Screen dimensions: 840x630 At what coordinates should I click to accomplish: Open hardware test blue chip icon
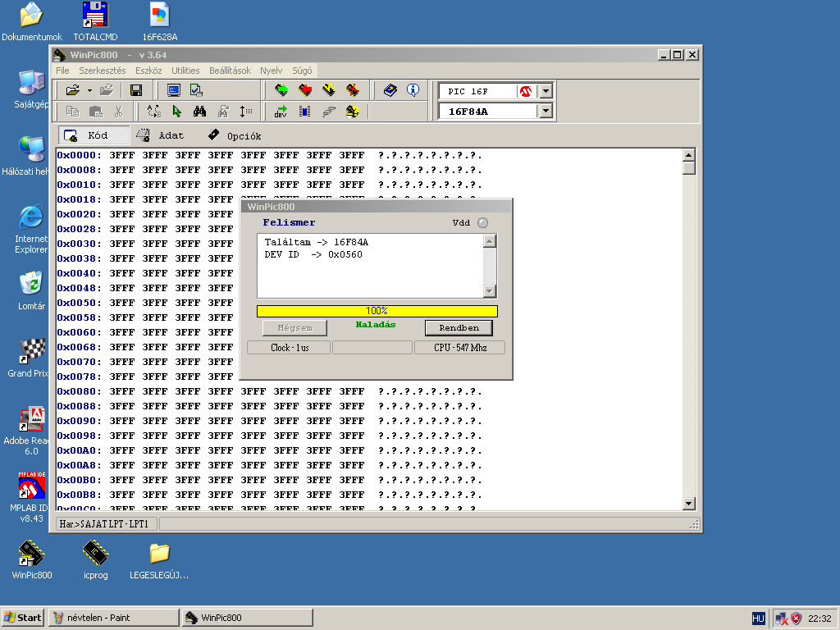pyautogui.click(x=305, y=112)
